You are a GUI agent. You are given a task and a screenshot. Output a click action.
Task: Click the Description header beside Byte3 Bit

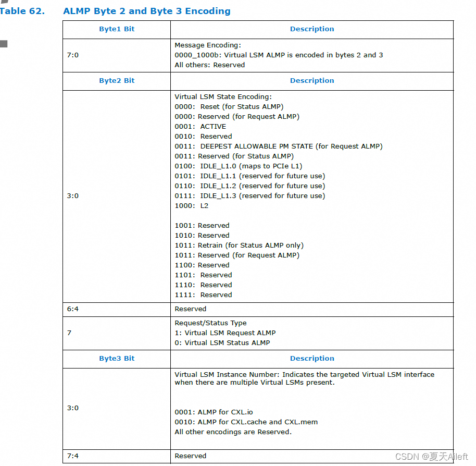[x=312, y=359]
